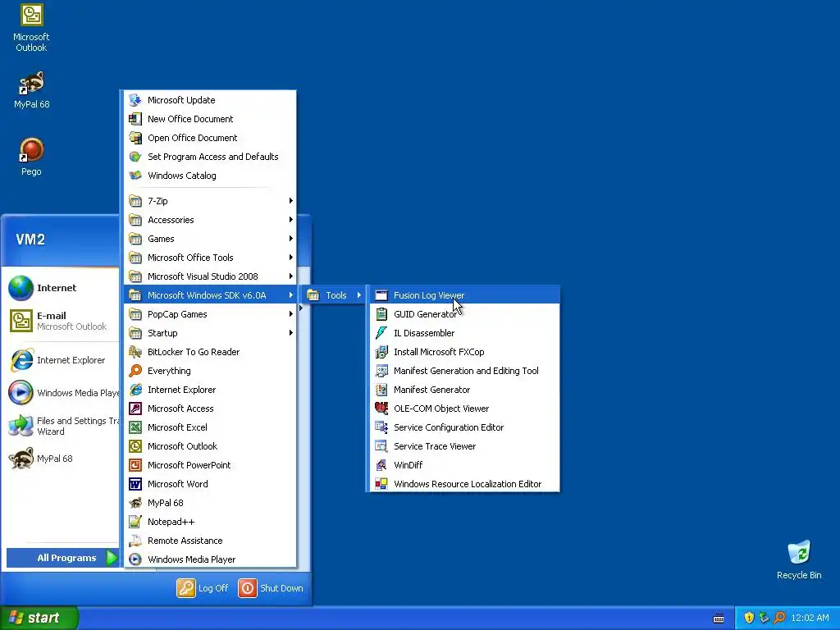Click the Service Configuration Editor icon
Screen dimensions: 840x630
[x=381, y=427]
